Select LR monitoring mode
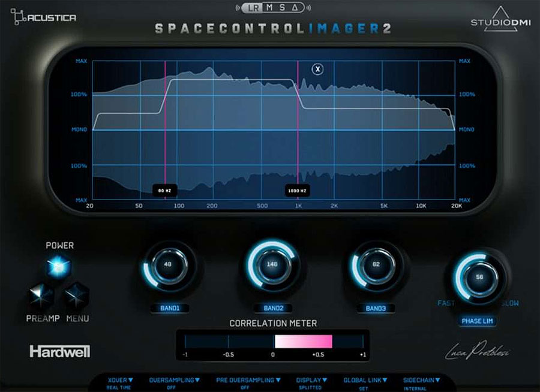The height and width of the screenshot is (392, 540). pyautogui.click(x=253, y=8)
